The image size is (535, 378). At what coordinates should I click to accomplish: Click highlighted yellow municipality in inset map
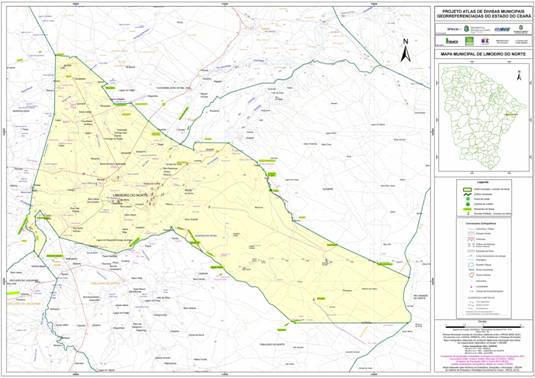click(510, 115)
